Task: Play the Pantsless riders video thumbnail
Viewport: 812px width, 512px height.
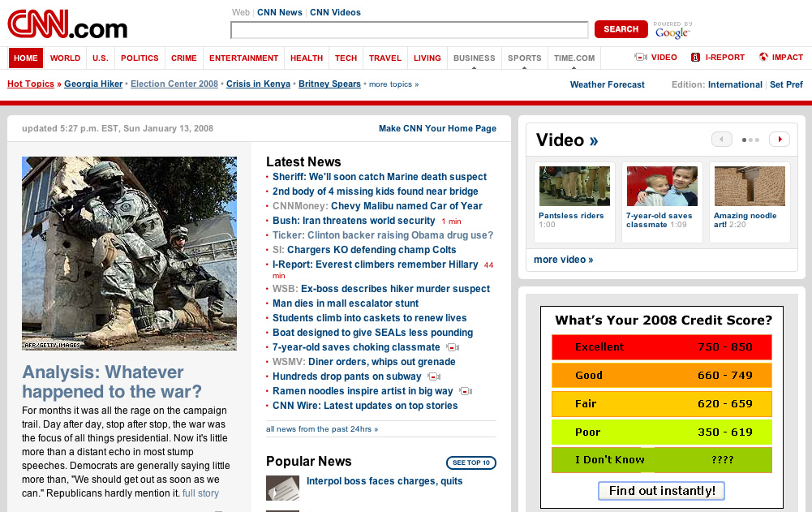Action: point(574,186)
